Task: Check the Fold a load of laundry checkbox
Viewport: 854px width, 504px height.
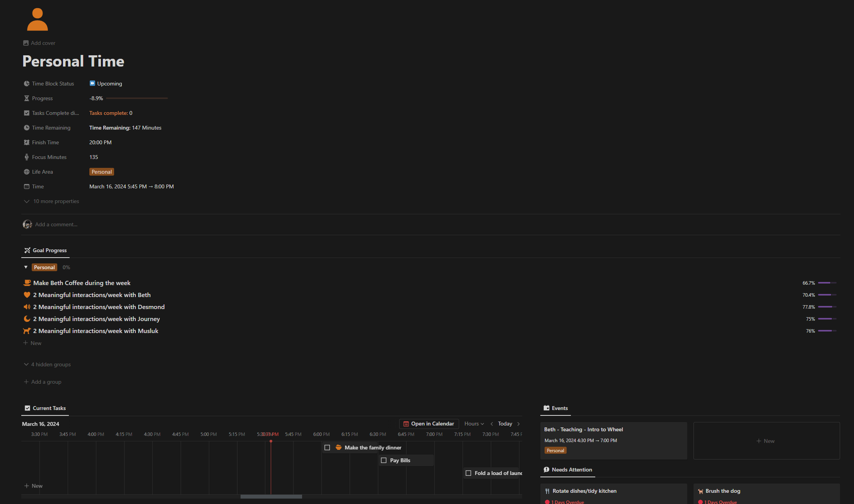Action: (x=468, y=473)
